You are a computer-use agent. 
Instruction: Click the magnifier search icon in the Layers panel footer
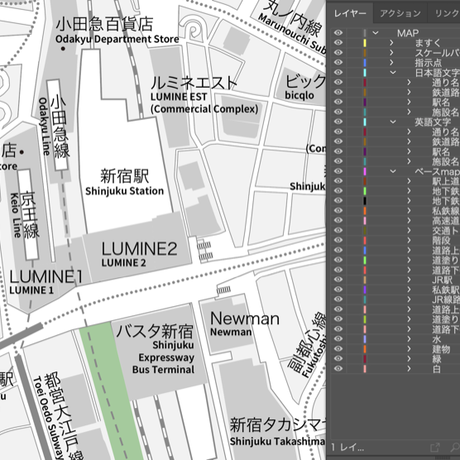coord(455,447)
